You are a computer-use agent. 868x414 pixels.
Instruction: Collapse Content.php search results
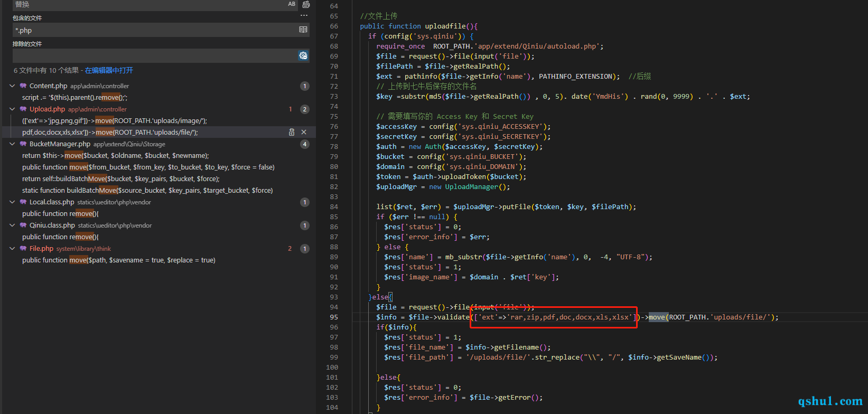(12, 86)
